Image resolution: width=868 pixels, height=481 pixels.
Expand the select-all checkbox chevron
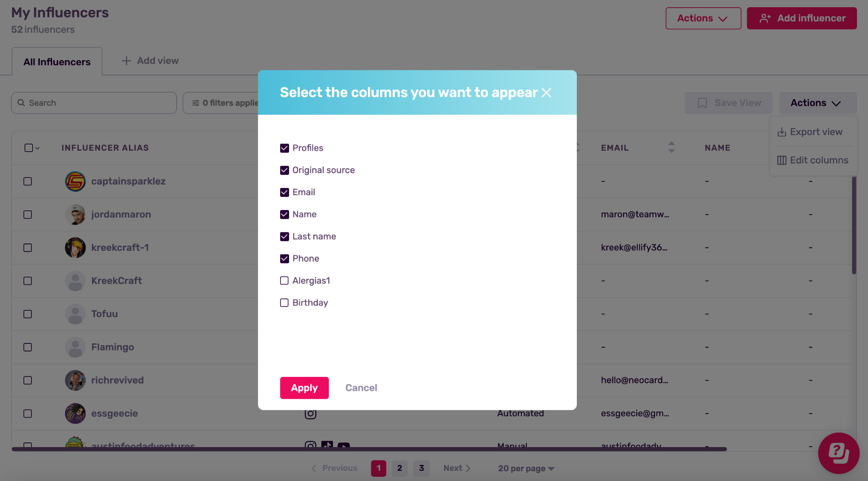[x=38, y=148]
